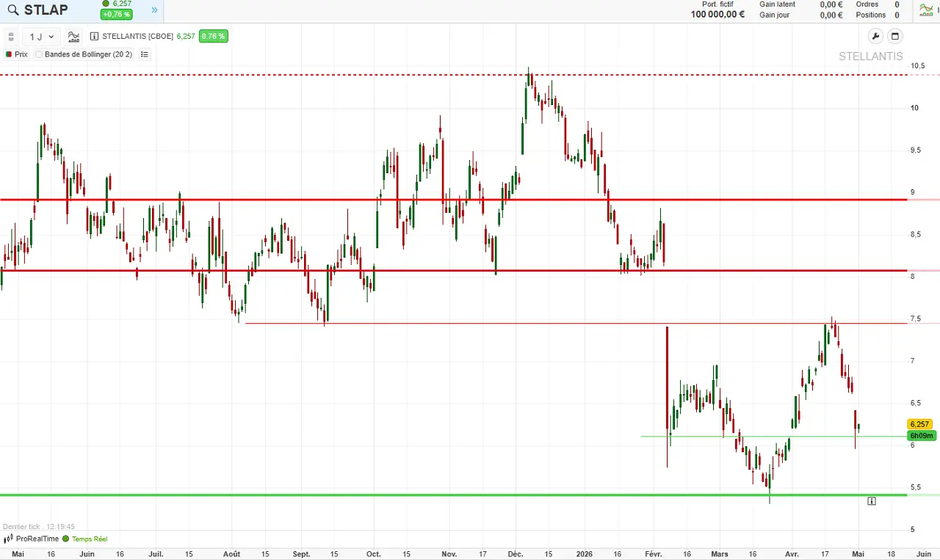
Task: Open trading chart icon at top right
Action: coord(926,10)
